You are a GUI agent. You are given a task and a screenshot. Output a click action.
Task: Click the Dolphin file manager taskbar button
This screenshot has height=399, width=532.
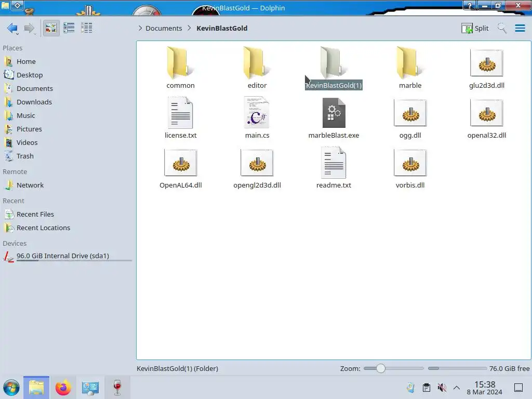(x=36, y=388)
